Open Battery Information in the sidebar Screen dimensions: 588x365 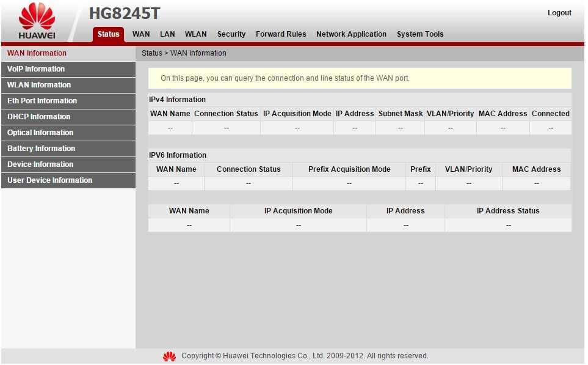tap(68, 149)
